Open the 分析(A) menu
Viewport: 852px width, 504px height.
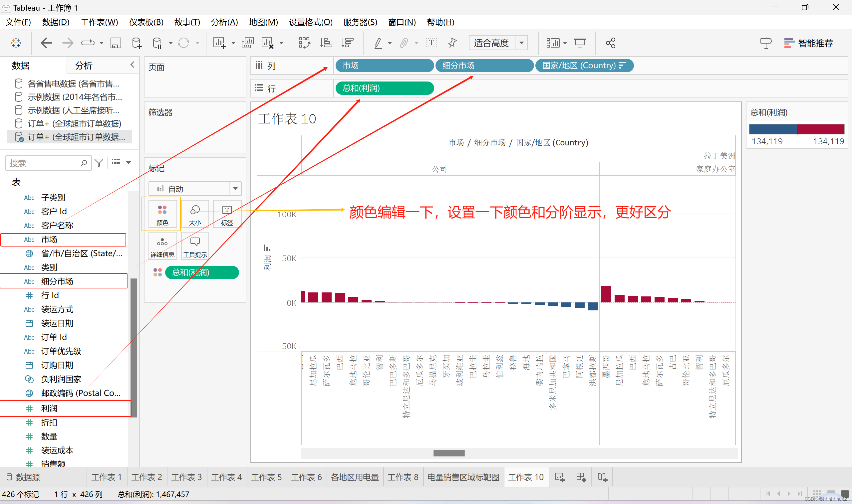[x=224, y=22]
